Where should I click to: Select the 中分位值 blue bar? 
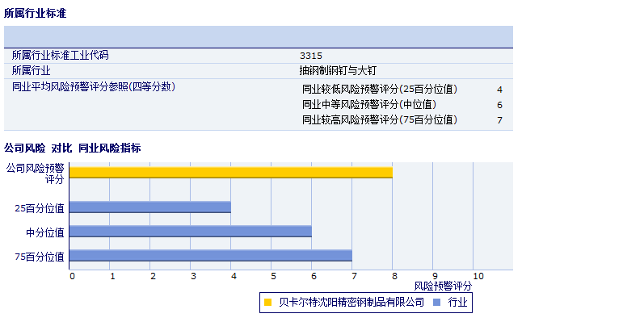point(191,232)
